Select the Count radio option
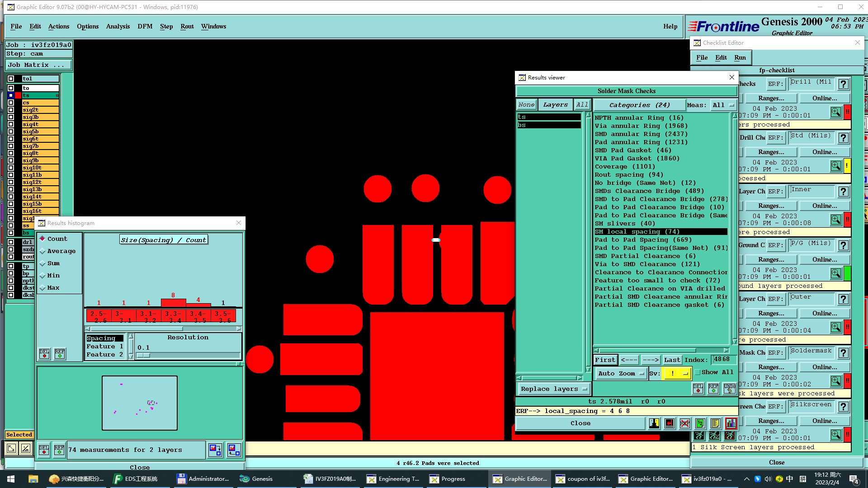The height and width of the screenshot is (488, 868). point(42,239)
